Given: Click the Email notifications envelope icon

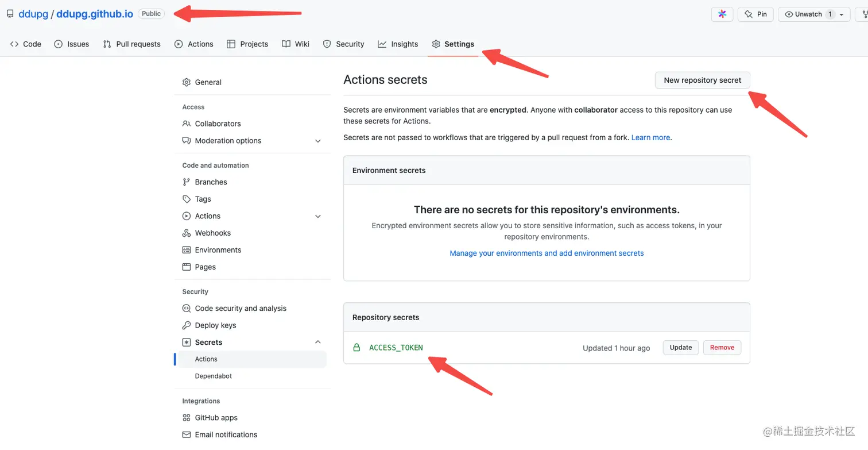Looking at the screenshot, I should pyautogui.click(x=187, y=435).
